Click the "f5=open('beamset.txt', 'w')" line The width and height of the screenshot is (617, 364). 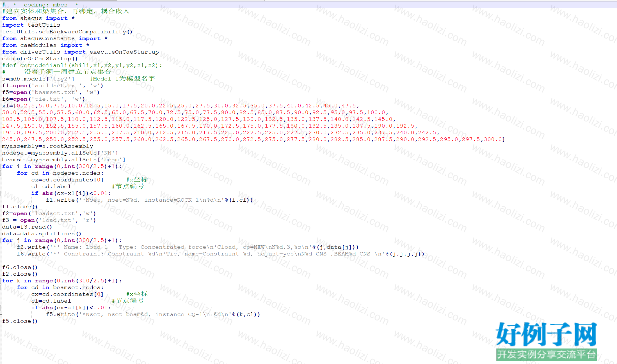51,92
